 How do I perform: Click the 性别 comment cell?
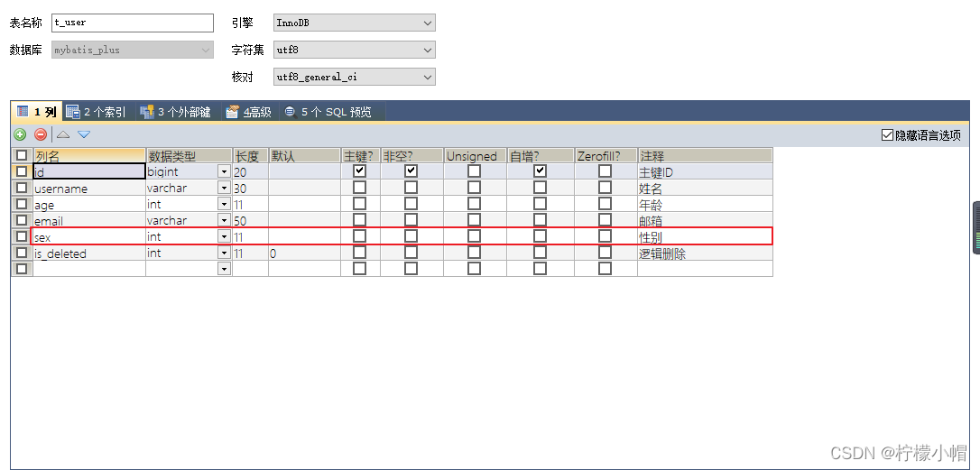coord(705,236)
